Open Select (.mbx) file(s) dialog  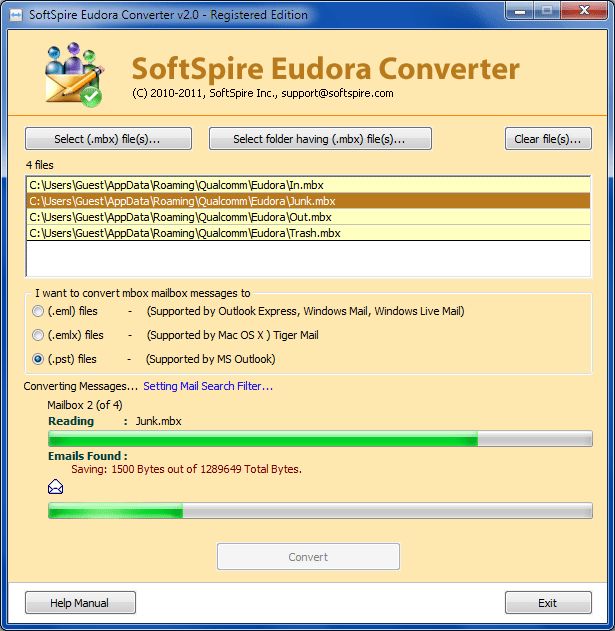tap(108, 139)
